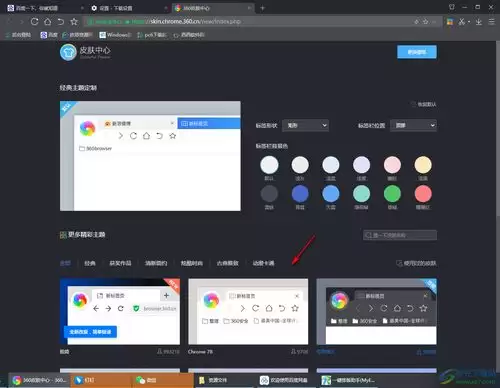Click the star favorites icon beside the address bar

74,22
